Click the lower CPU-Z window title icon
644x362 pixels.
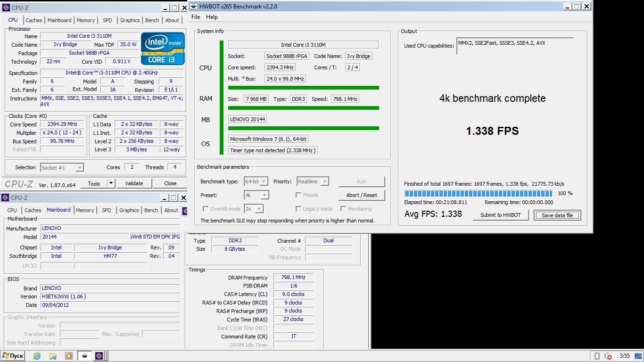click(5, 197)
